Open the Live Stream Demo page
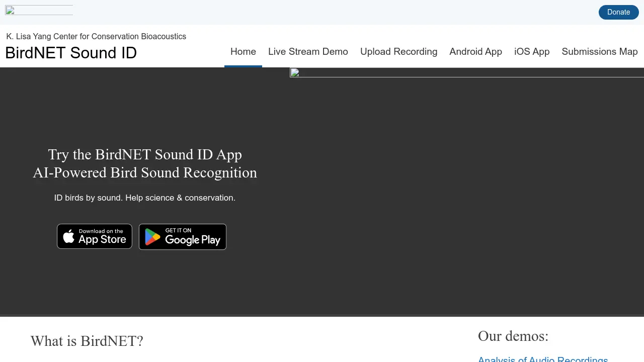Viewport: 644px width, 362px height. (308, 52)
